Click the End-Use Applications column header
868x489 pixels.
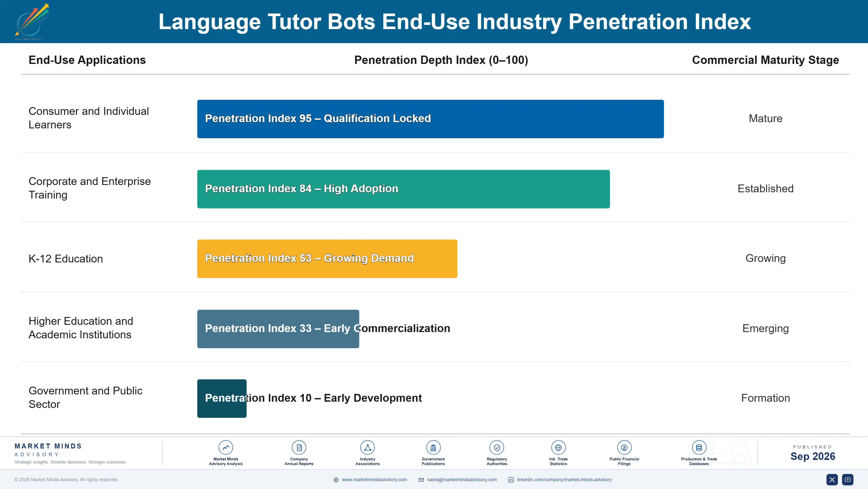point(87,60)
